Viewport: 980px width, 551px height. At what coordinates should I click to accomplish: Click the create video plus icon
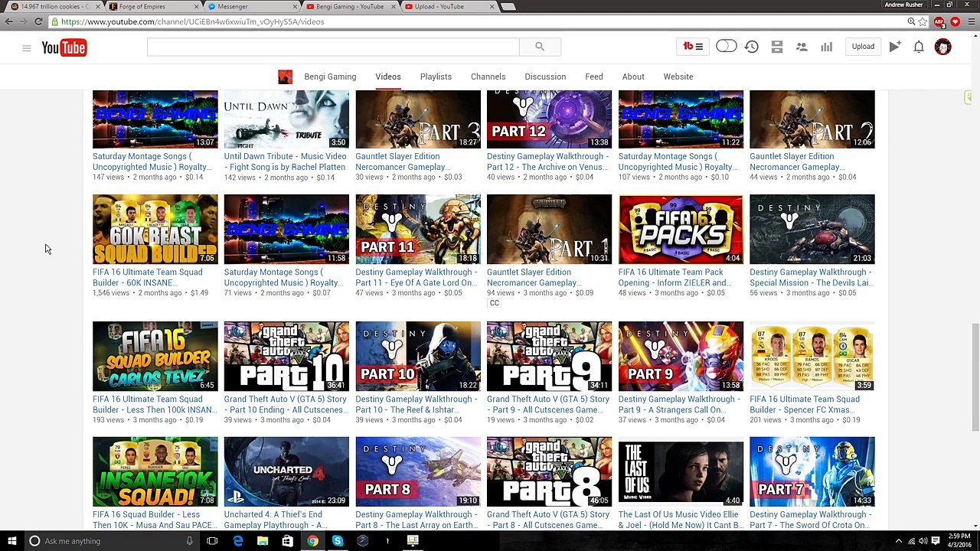(895, 47)
